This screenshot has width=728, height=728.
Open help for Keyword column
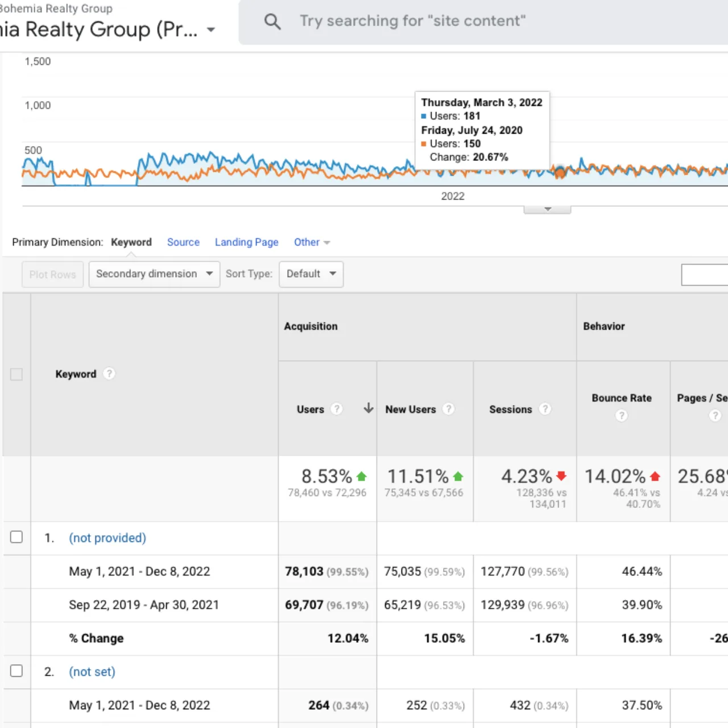(109, 374)
